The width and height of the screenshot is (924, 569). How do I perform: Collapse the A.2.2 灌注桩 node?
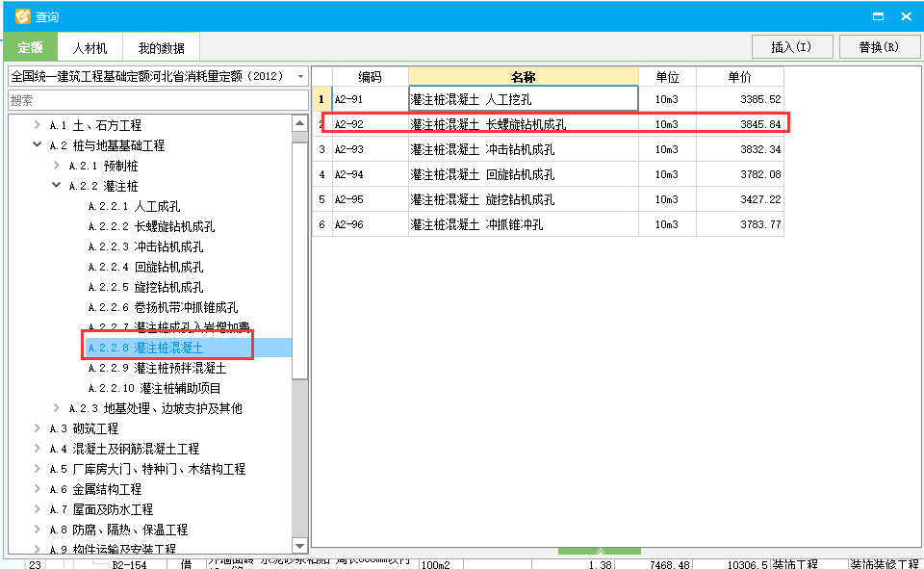(57, 186)
